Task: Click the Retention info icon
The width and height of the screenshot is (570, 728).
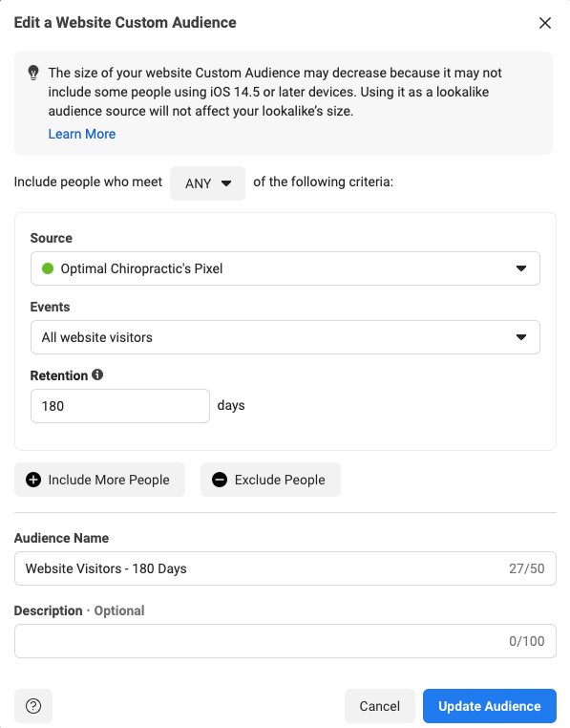Action: point(97,375)
